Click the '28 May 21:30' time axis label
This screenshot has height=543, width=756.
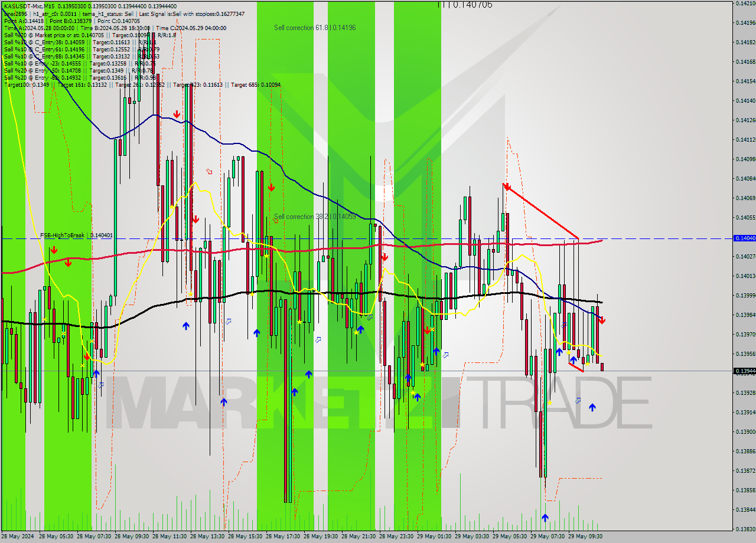point(360,537)
